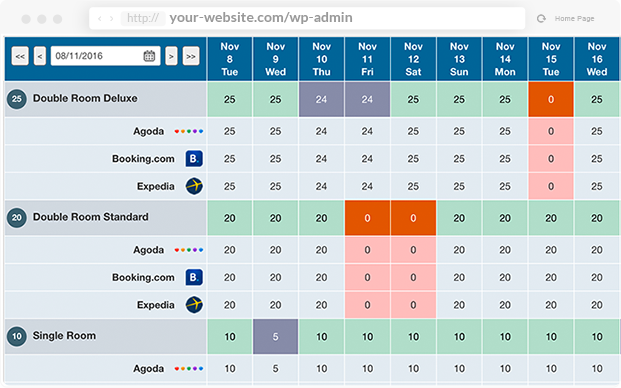The width and height of the screenshot is (621, 388).
Task: Advance one day with > button
Action: 171,56
